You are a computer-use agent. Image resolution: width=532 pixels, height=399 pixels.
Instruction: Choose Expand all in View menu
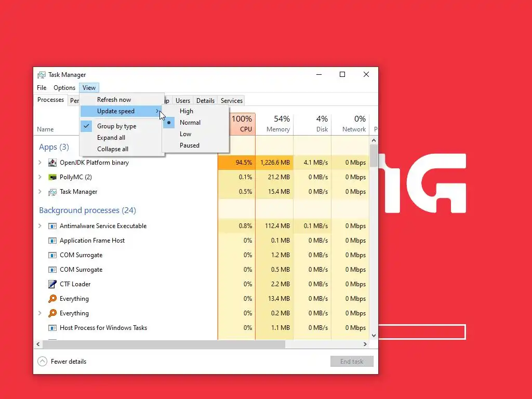(x=122, y=138)
